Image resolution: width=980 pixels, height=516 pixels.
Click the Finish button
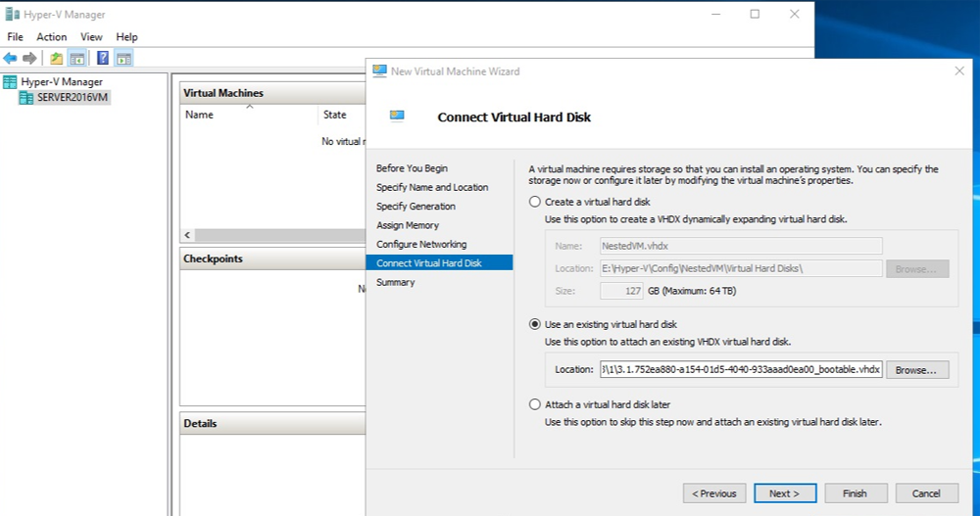point(856,493)
